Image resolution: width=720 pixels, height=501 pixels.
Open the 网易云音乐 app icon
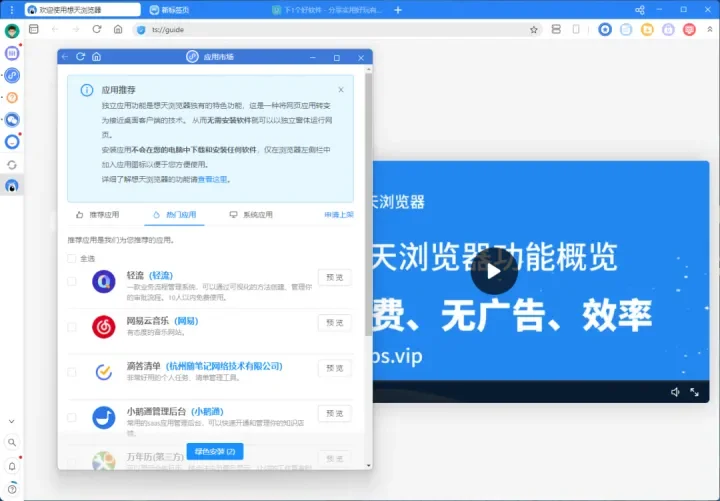click(104, 327)
